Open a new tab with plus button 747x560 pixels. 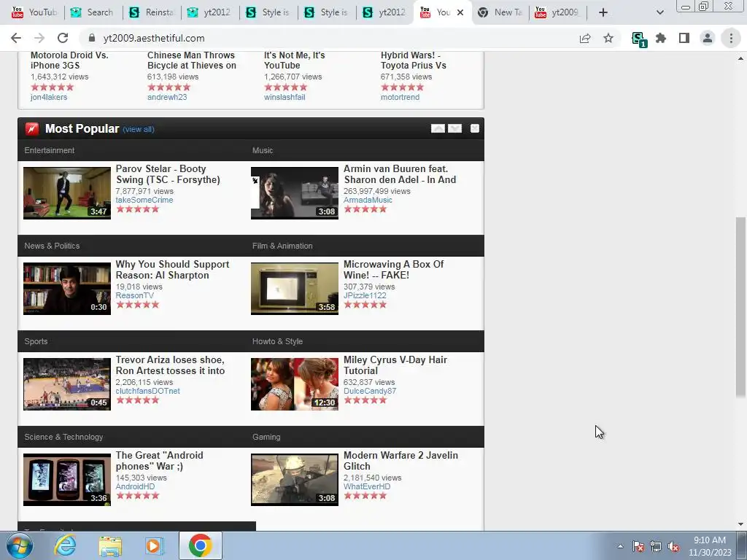603,12
